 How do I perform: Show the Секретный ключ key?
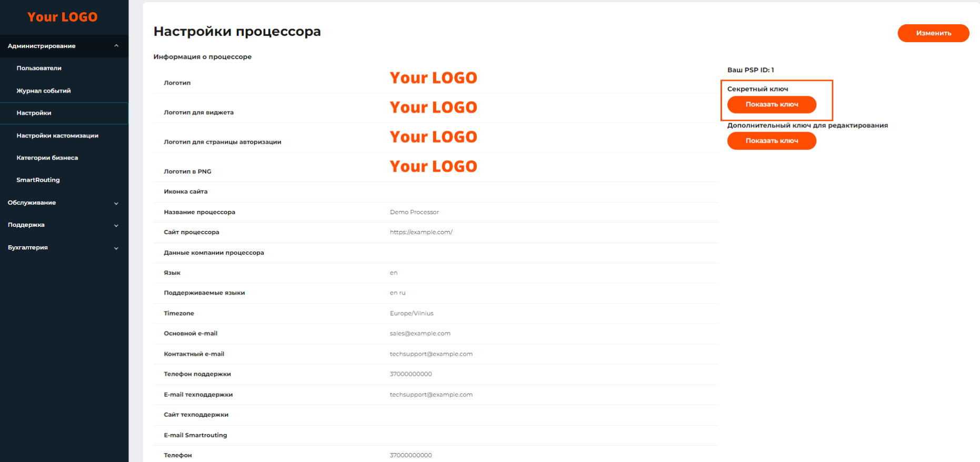click(772, 105)
